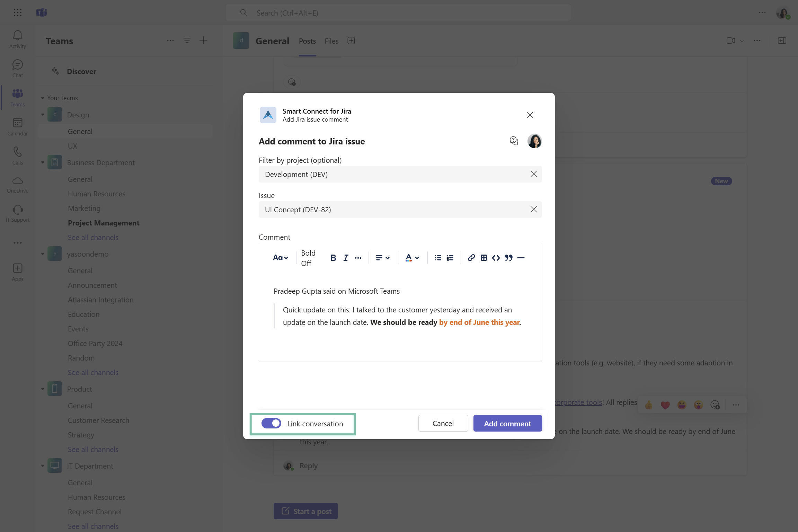Open the text alignment dropdown
The height and width of the screenshot is (532, 798).
click(383, 258)
